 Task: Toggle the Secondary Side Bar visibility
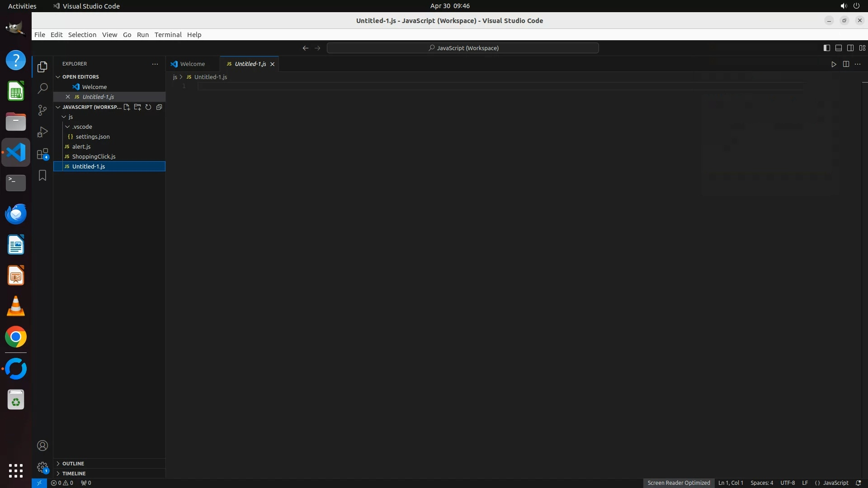click(850, 48)
